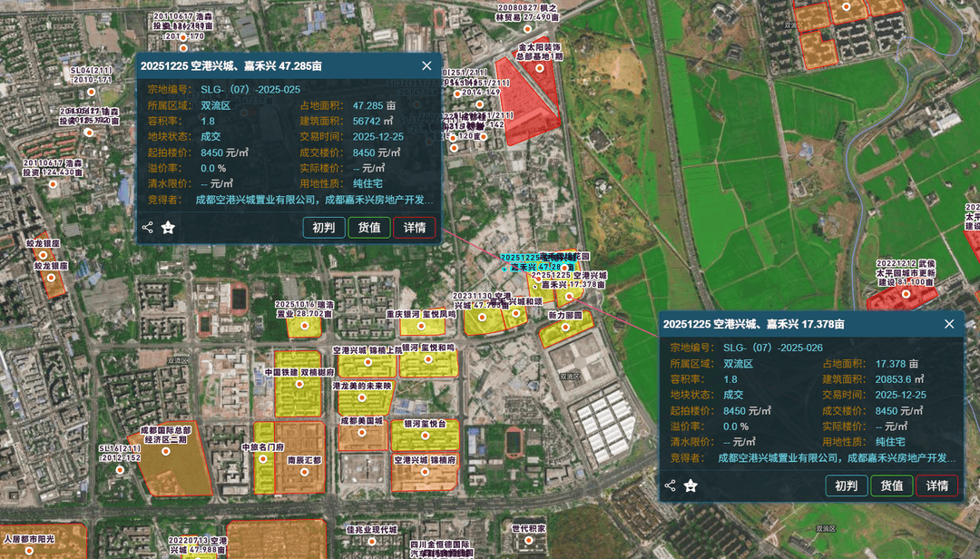The width and height of the screenshot is (980, 559).
Task: Click share icon in 47.285亩 popup
Action: pos(148,228)
